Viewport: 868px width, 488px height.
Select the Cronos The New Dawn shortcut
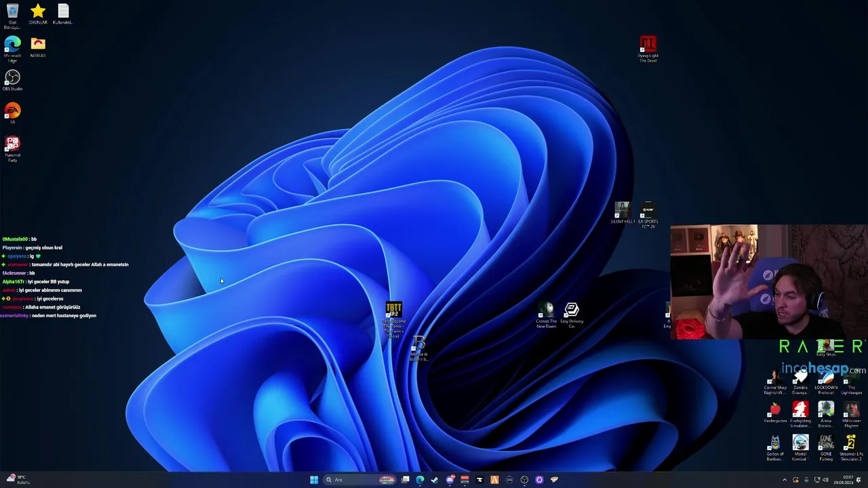546,316
